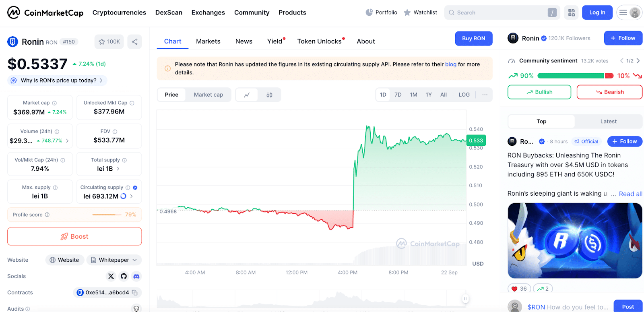Open the chart more options menu
Viewport: 644px width, 312px height.
coord(485,95)
